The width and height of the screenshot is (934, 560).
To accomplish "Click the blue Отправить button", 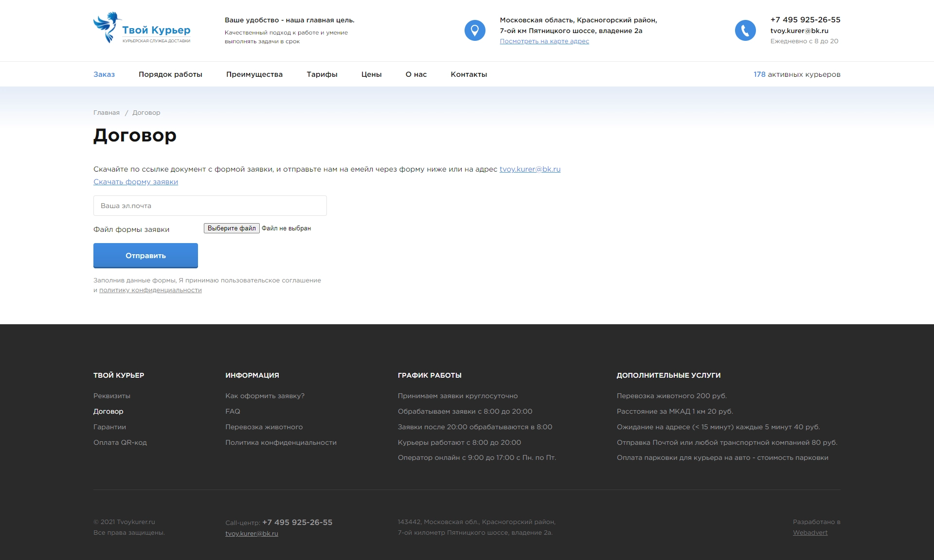I will 145,256.
